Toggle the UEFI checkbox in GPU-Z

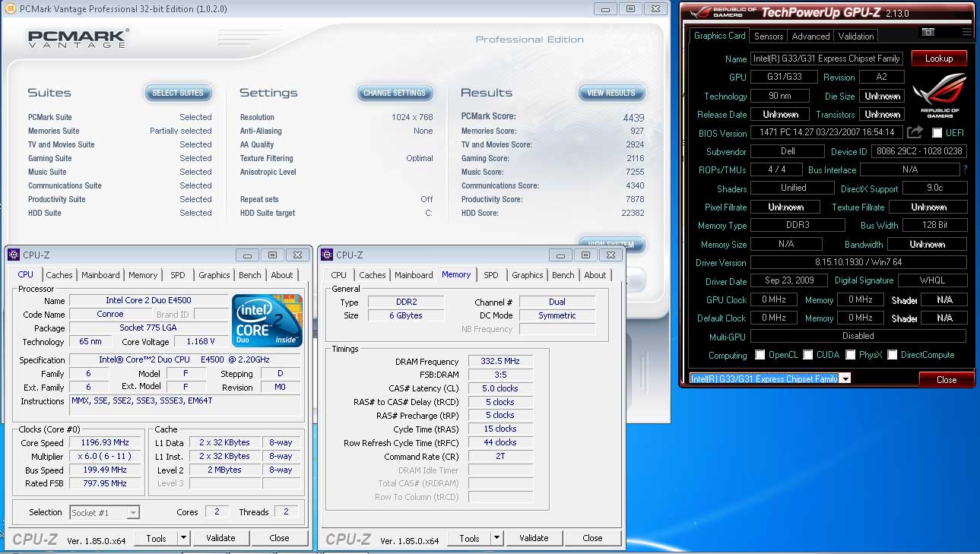point(937,133)
